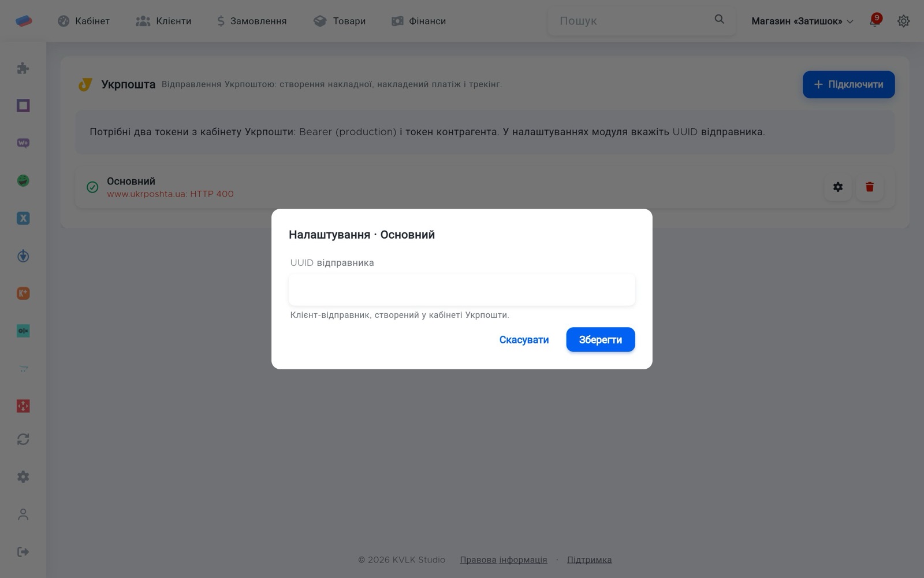
Task: Click the www.ukrposhta.ua: HTTP 400 error text
Action: (x=170, y=194)
